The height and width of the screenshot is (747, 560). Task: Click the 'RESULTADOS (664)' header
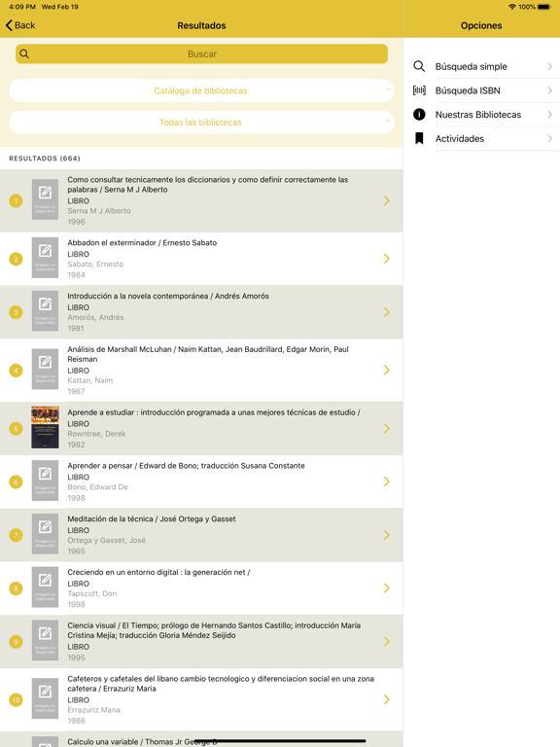45,159
